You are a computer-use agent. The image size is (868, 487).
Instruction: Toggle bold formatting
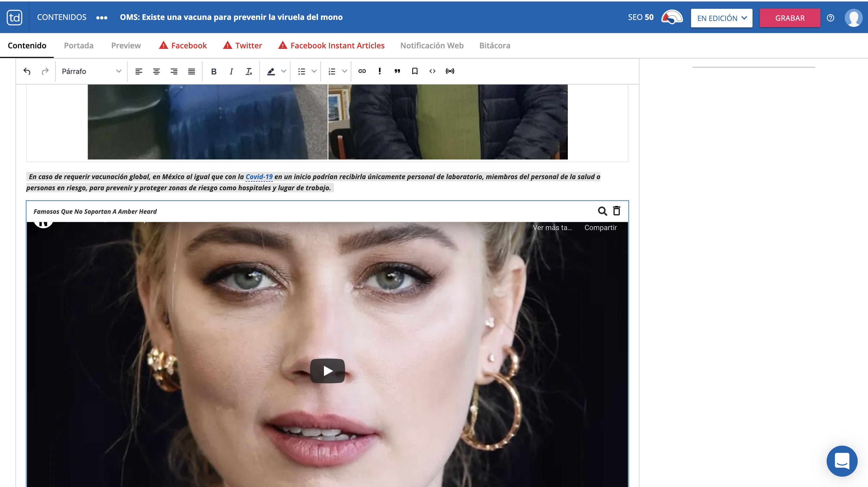214,71
